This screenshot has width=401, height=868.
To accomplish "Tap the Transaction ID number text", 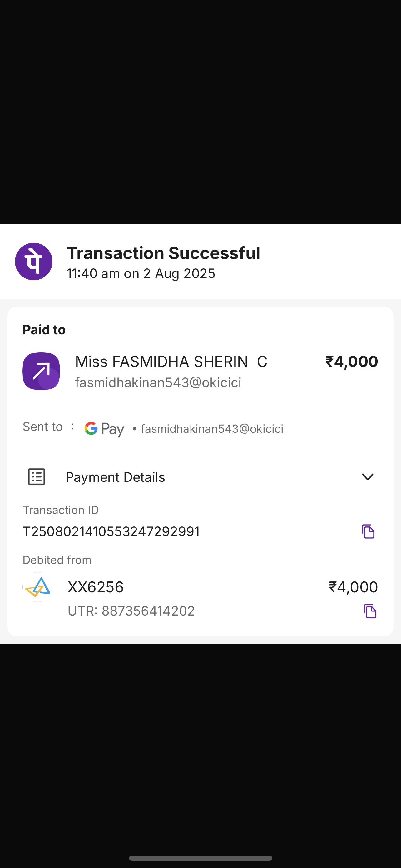I will (111, 532).
